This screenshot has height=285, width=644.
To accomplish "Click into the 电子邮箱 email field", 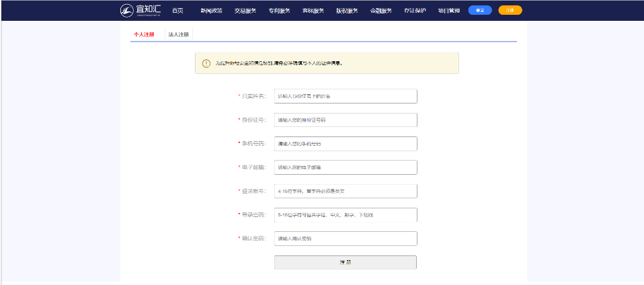I will click(x=346, y=167).
